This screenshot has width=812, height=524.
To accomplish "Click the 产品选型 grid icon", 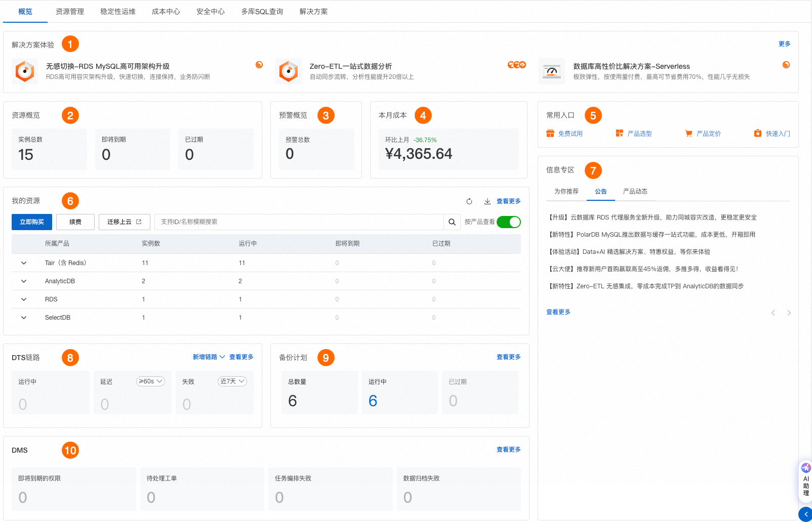I will coord(619,133).
